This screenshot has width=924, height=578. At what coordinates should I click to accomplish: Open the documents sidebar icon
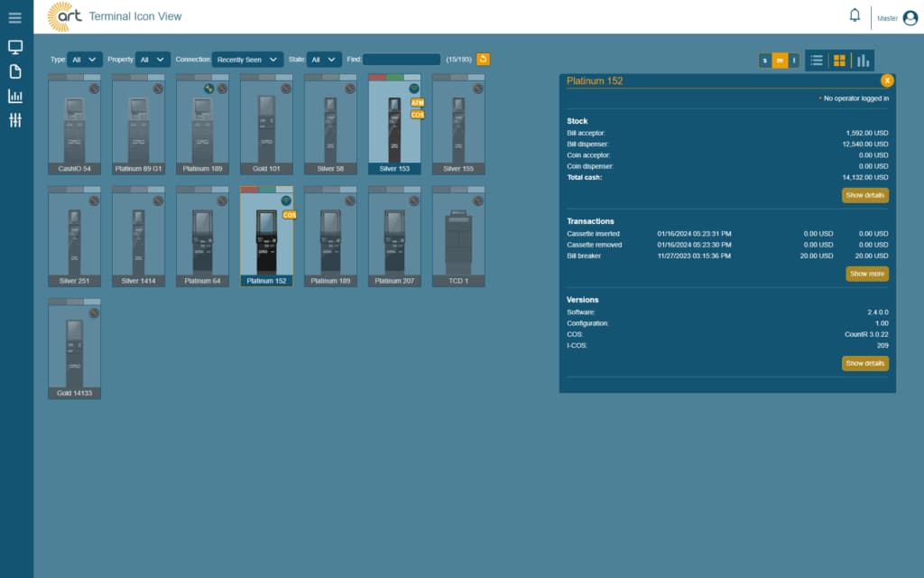tap(15, 71)
